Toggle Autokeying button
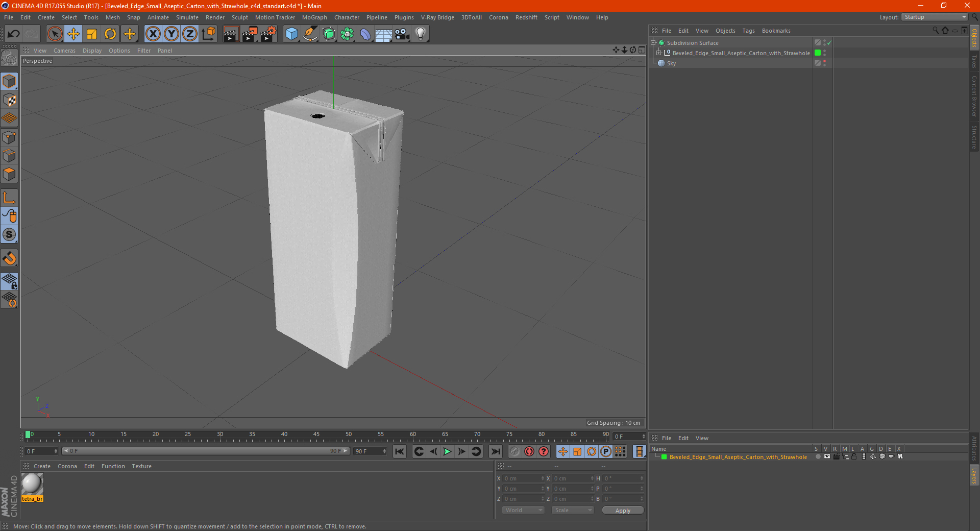 point(529,451)
